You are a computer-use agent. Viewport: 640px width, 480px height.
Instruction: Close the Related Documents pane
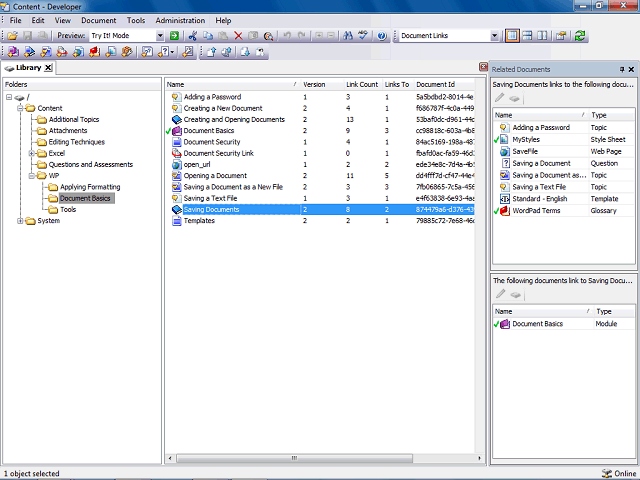631,69
